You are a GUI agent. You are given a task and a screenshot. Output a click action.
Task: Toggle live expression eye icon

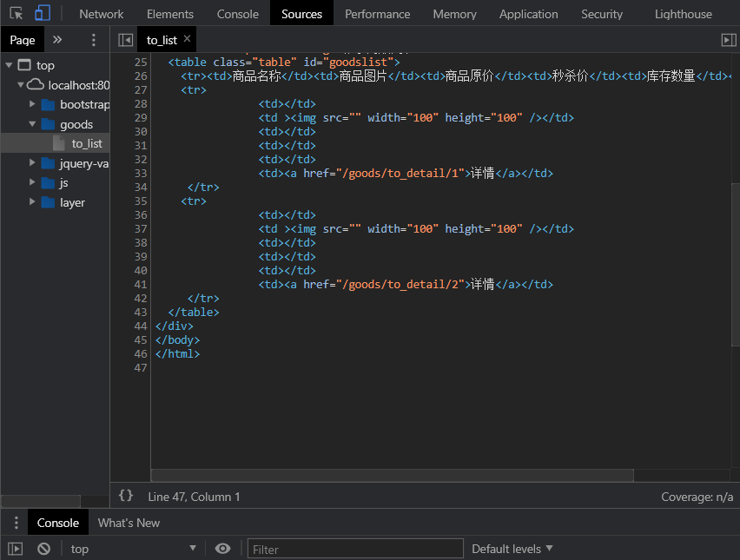tap(223, 549)
